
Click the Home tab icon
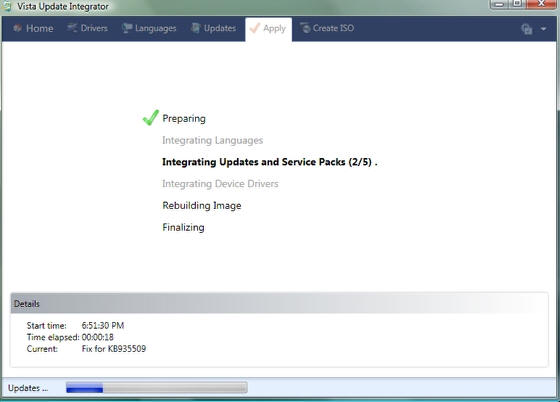18,28
